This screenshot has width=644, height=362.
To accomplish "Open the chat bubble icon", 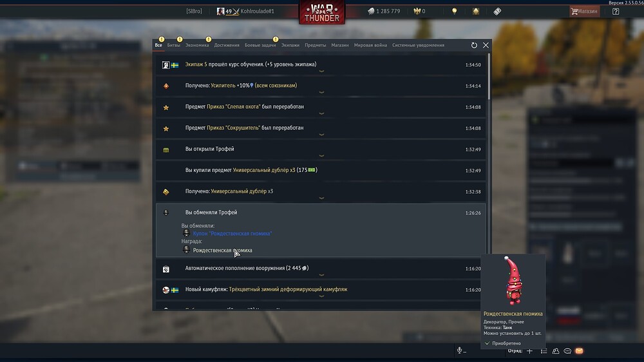I will pyautogui.click(x=567, y=351).
